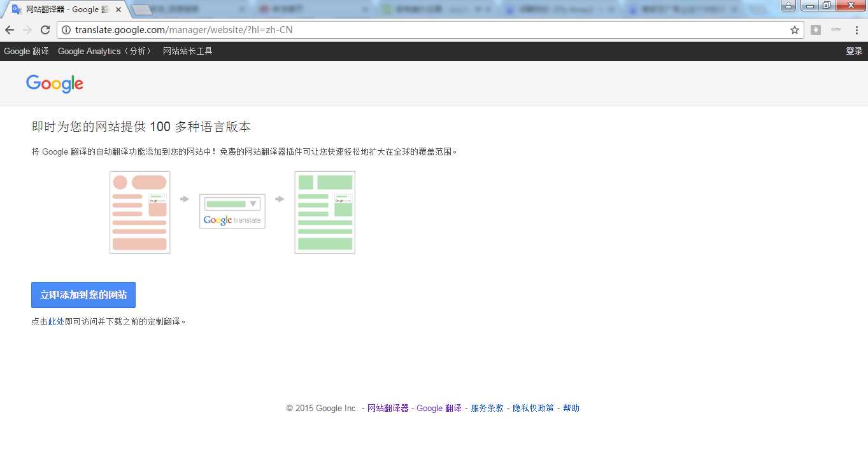Close the 网站翻译器 tab
868x455 pixels.
118,10
